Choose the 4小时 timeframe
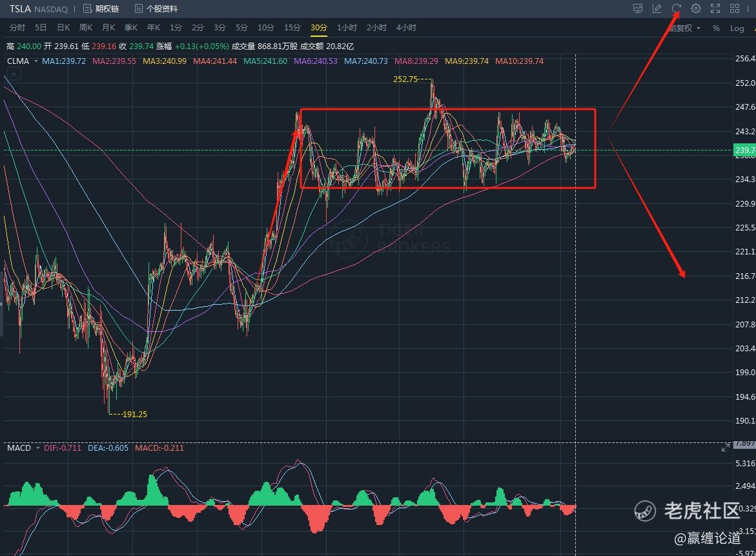 point(406,28)
